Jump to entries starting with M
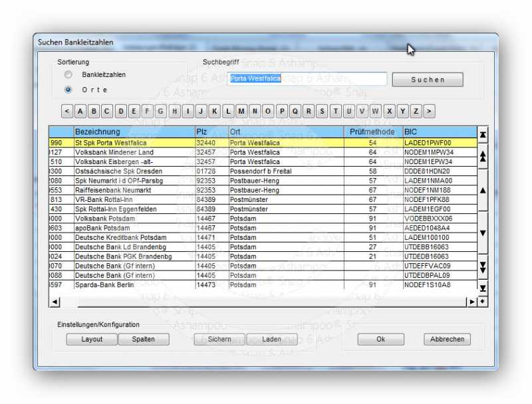This screenshot has height=404, width=532. coord(241,111)
